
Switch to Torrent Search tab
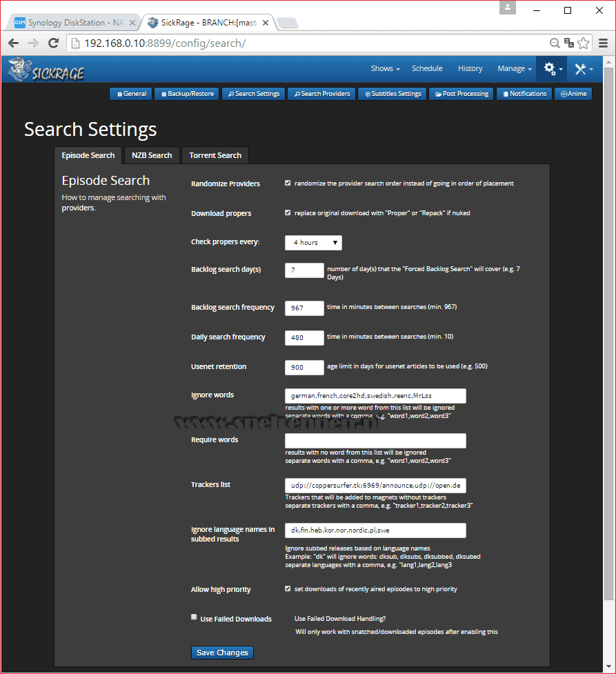pyautogui.click(x=215, y=155)
